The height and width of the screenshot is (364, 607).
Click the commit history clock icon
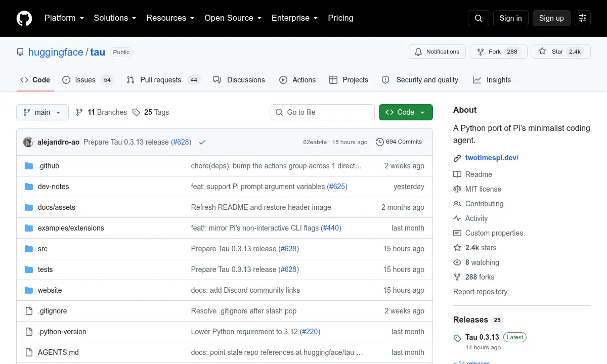click(x=380, y=142)
